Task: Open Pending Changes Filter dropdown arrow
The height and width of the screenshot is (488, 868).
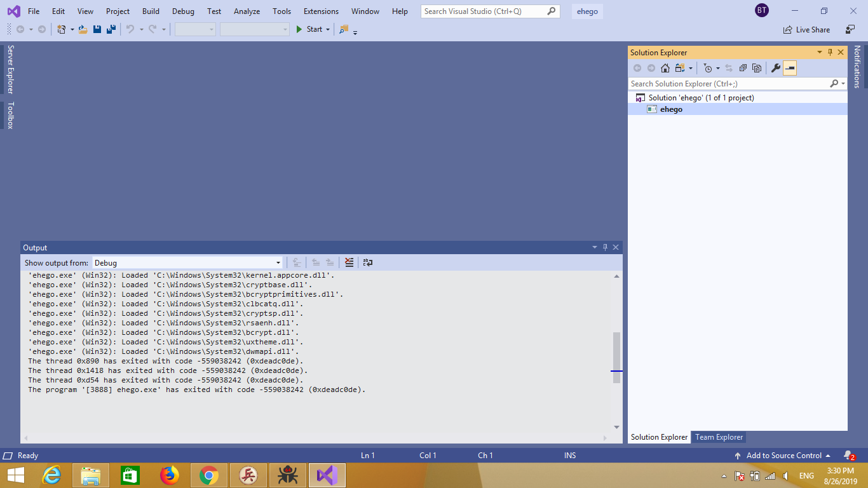Action: (718, 68)
